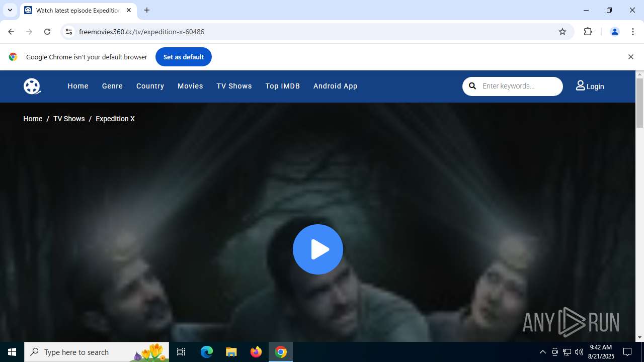The width and height of the screenshot is (644, 362).
Task: Open the Chrome three-dot menu
Action: 633,32
